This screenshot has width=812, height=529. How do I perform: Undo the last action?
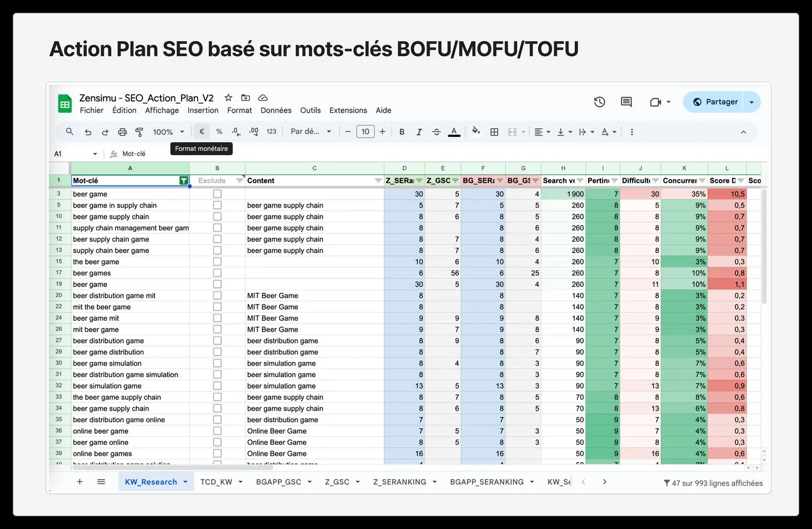click(88, 132)
